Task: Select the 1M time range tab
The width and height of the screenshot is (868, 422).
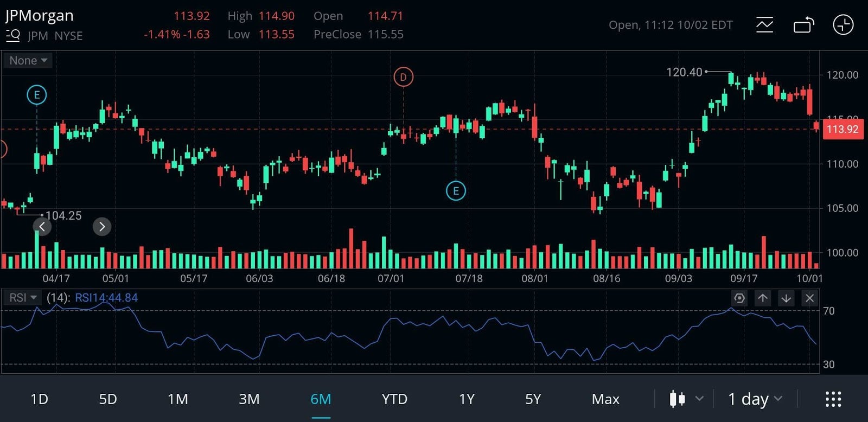Action: (178, 399)
